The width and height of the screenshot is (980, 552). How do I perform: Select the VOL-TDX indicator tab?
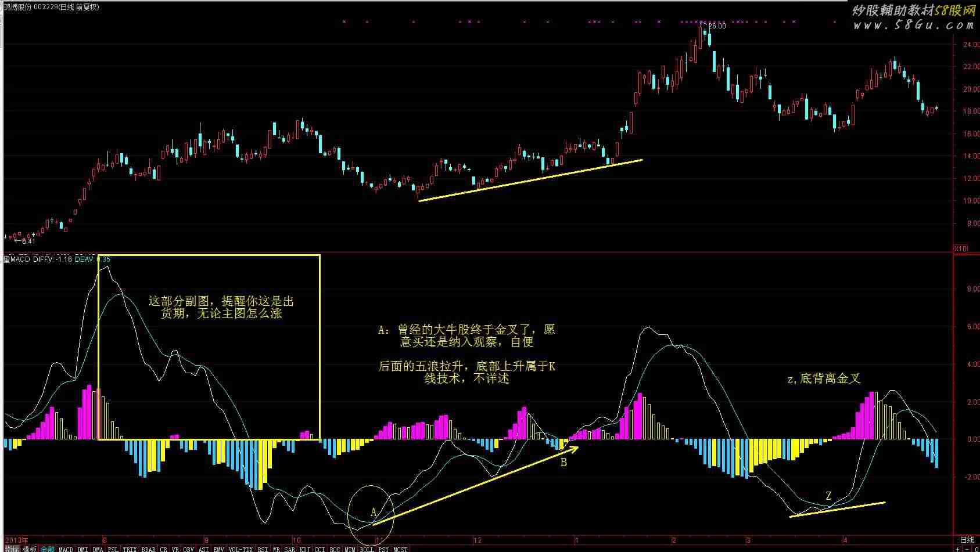point(240,549)
